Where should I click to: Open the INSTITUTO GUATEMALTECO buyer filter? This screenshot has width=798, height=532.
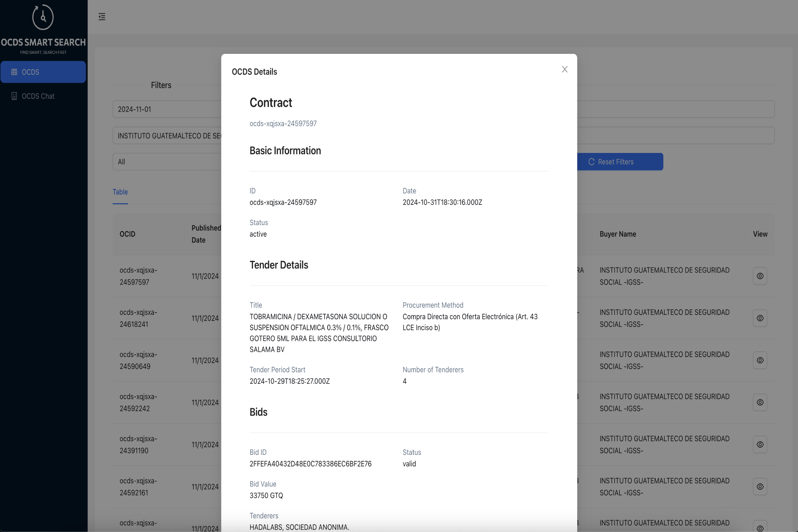(167, 136)
